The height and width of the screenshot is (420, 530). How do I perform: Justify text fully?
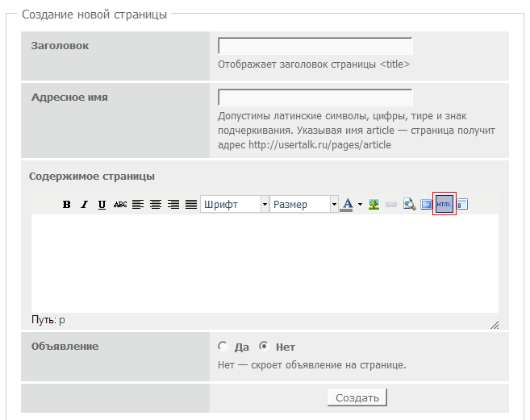191,205
